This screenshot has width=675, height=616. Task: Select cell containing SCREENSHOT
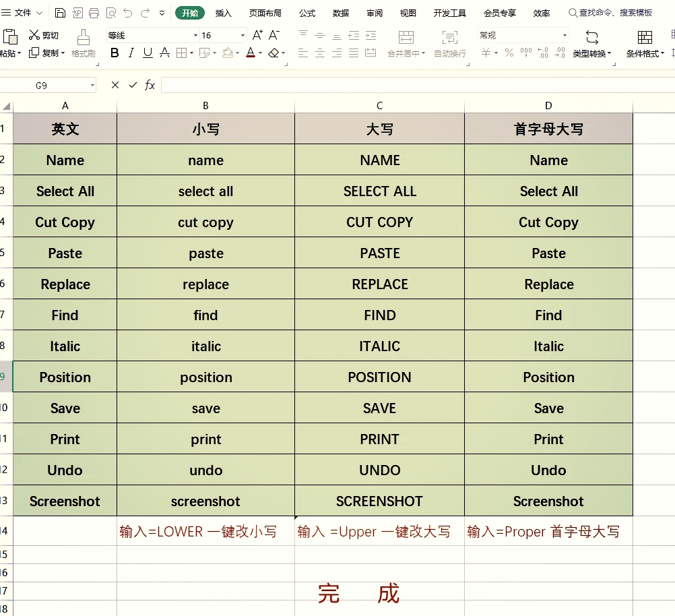[380, 501]
